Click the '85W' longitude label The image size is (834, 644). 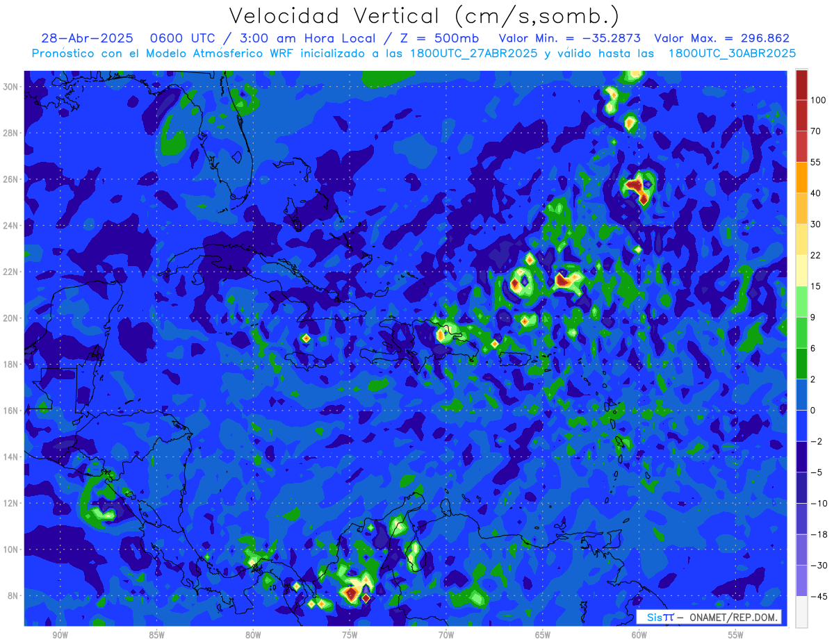pos(156,635)
